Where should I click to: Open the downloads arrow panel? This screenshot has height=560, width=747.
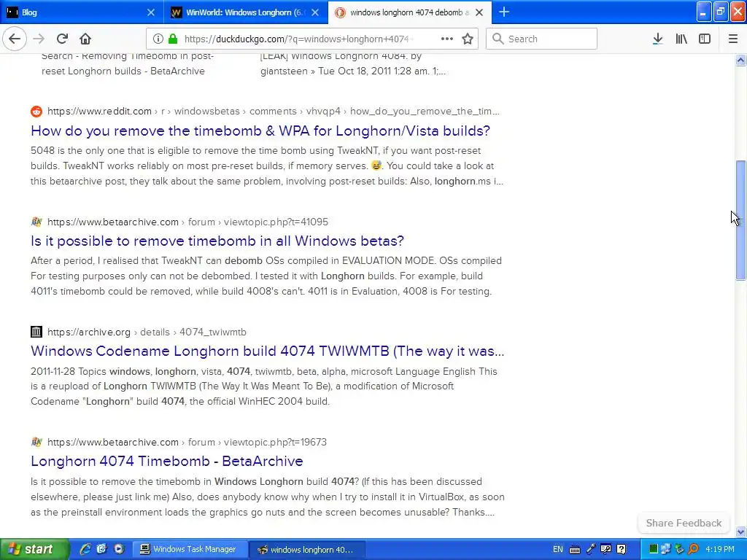click(658, 39)
